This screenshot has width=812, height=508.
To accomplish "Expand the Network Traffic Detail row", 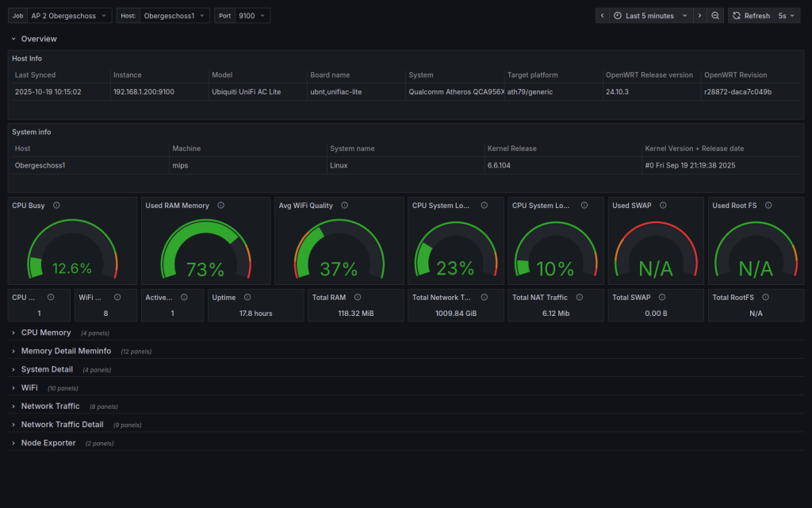I will (x=62, y=425).
